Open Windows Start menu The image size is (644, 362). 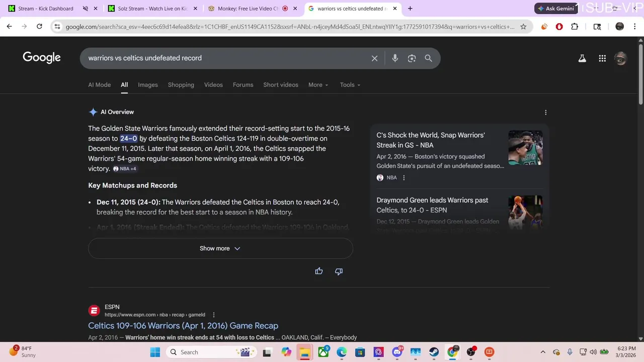(155, 352)
